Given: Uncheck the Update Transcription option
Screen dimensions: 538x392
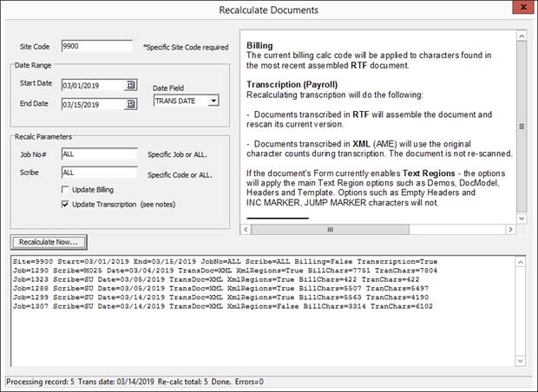Looking at the screenshot, I should pyautogui.click(x=66, y=204).
